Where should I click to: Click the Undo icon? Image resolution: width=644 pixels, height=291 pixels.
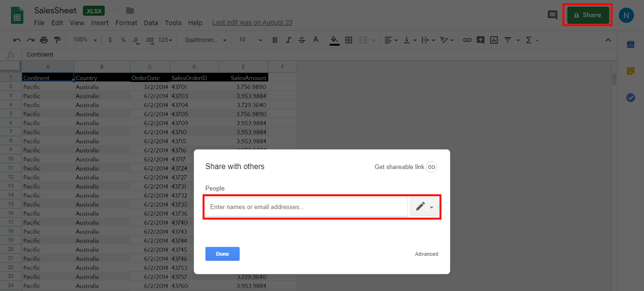tap(17, 40)
